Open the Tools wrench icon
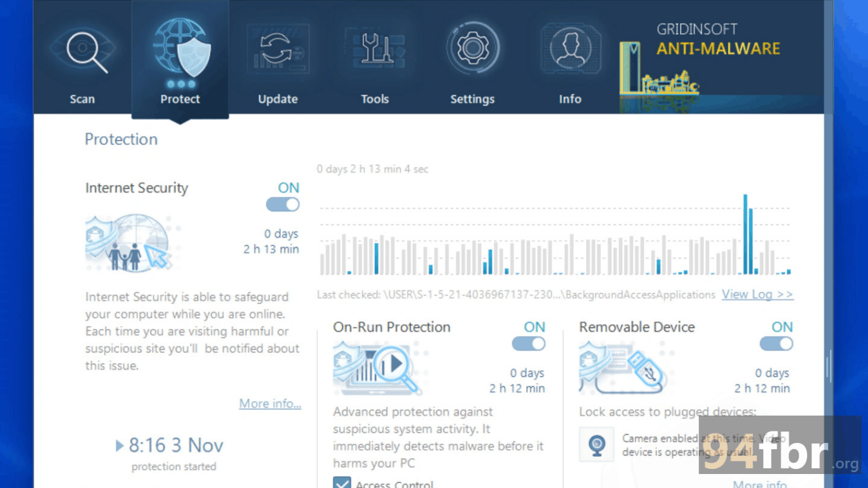This screenshot has width=868, height=488. point(375,49)
